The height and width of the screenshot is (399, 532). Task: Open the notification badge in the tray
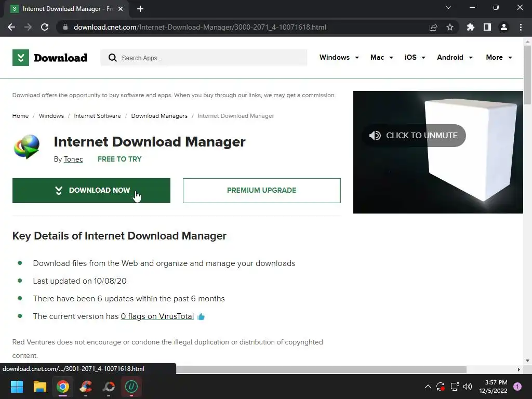(x=517, y=387)
